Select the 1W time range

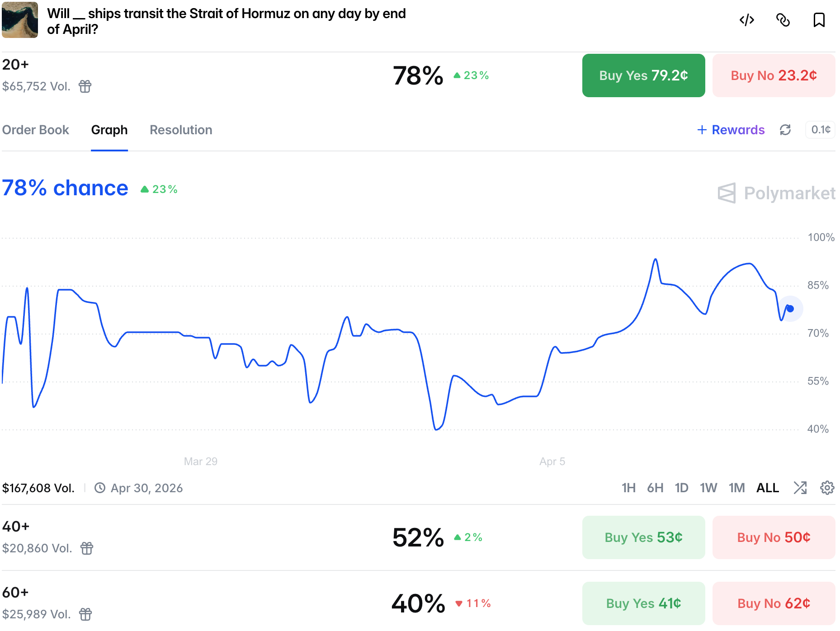pos(708,488)
